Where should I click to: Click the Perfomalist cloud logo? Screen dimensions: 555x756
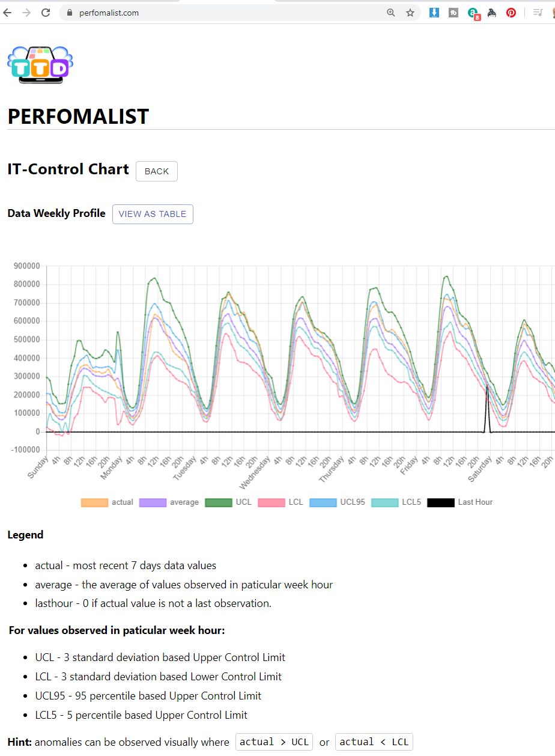coord(40,64)
